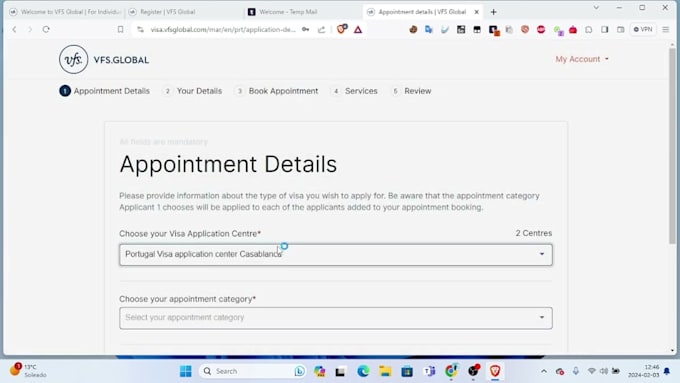The image size is (680, 383).
Task: Open the saved passwords key icon
Action: [305, 29]
